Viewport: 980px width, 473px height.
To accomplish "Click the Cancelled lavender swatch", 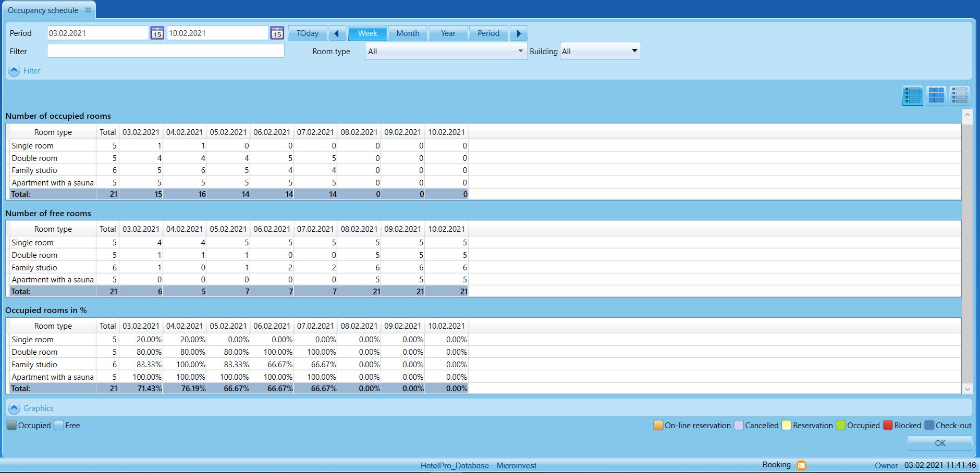I will 739,425.
